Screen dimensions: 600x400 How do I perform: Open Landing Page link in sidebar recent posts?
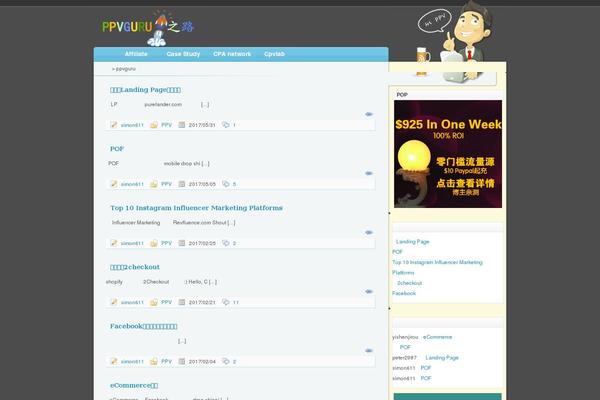(412, 242)
